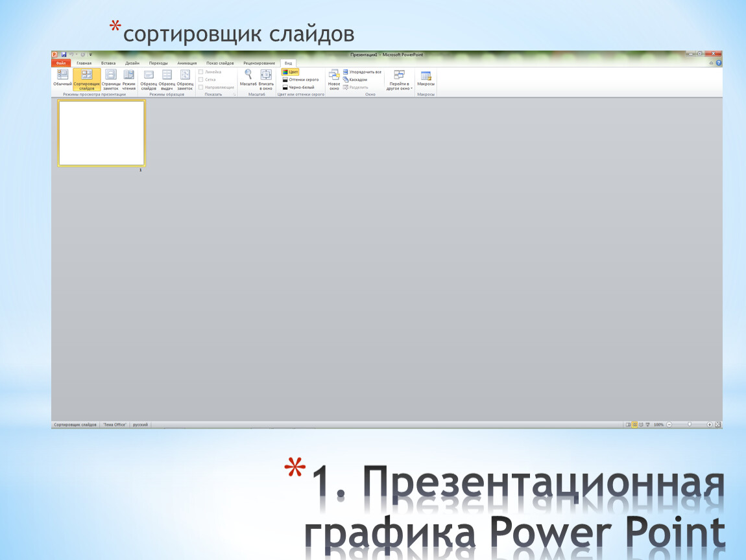Collapse the ribbon with caret icon
The width and height of the screenshot is (746, 560).
tap(711, 63)
